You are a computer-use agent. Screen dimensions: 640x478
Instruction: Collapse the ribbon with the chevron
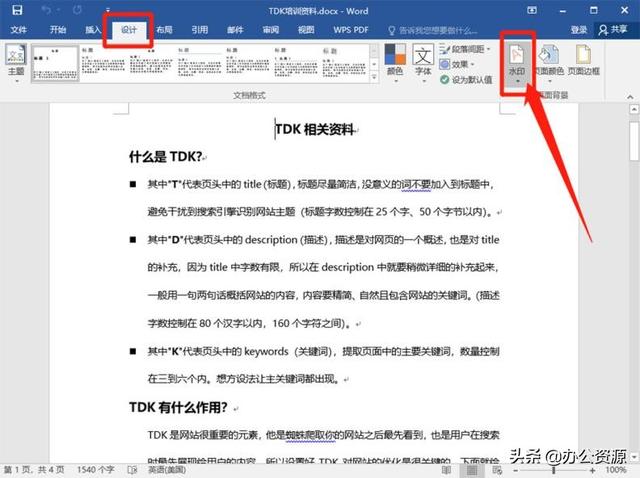(630, 97)
